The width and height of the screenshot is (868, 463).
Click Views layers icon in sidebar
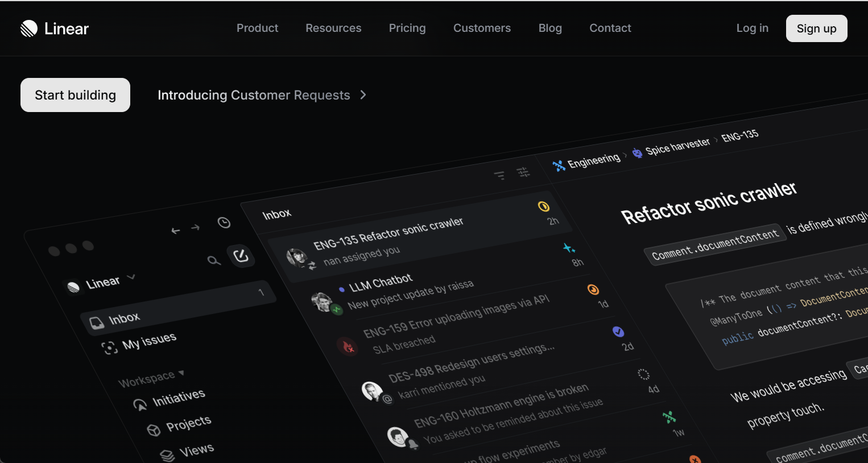167,456
